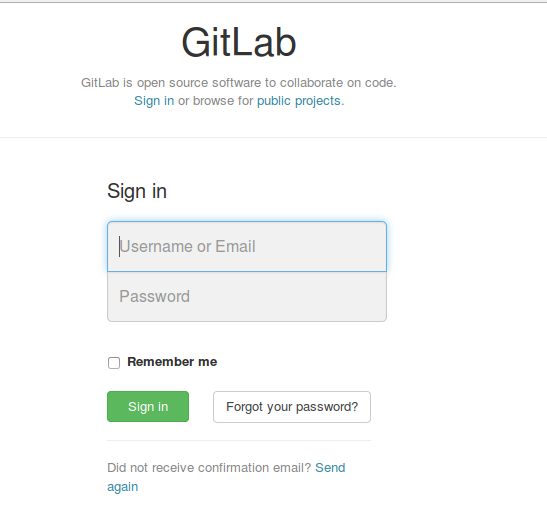Enable the Remember me checkbox

(114, 362)
